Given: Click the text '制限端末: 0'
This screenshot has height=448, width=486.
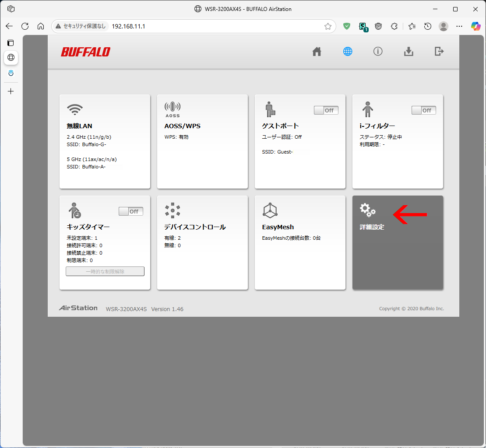Looking at the screenshot, I should (80, 260).
